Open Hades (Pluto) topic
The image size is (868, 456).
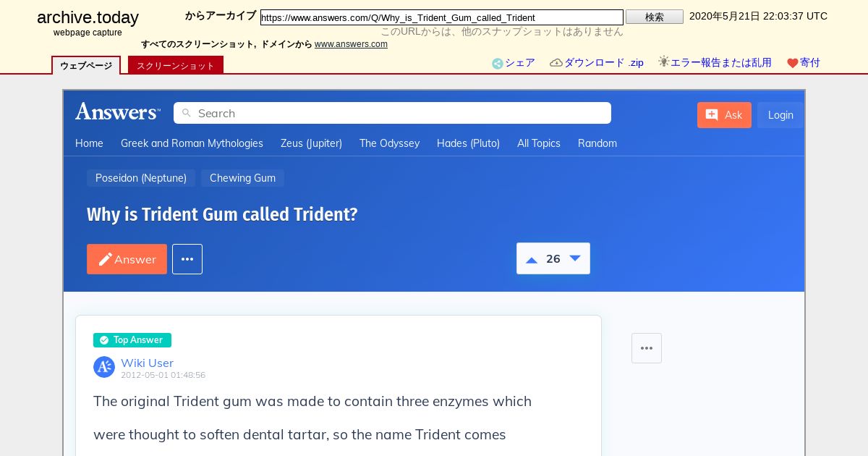pyautogui.click(x=468, y=143)
